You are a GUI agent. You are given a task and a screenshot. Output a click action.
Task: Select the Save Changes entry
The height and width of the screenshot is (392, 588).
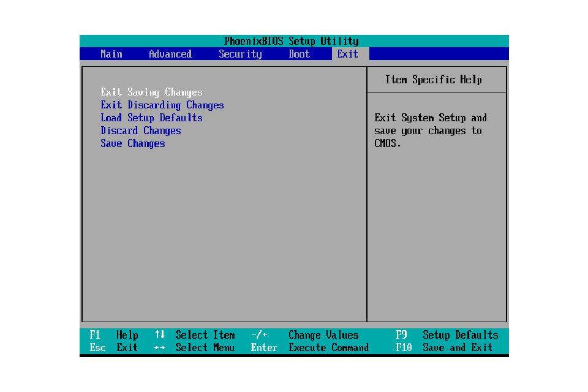point(133,143)
